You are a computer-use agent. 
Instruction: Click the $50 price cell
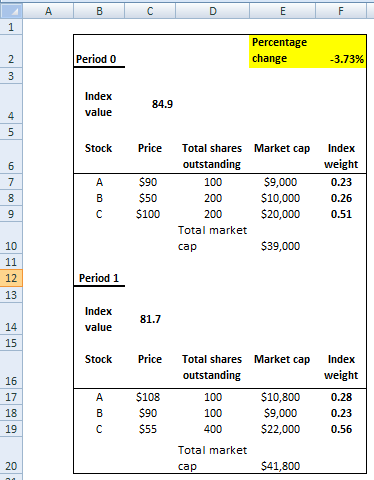[x=148, y=198]
